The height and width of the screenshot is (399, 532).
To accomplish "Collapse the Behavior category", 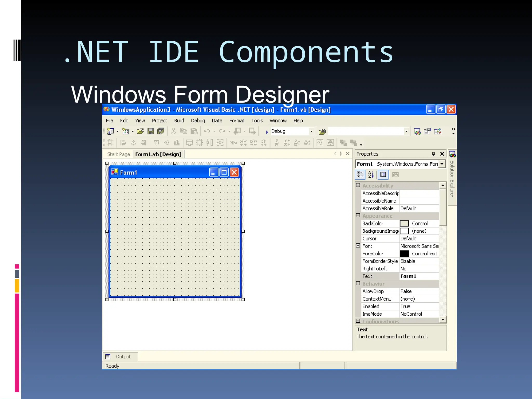I will pyautogui.click(x=358, y=283).
